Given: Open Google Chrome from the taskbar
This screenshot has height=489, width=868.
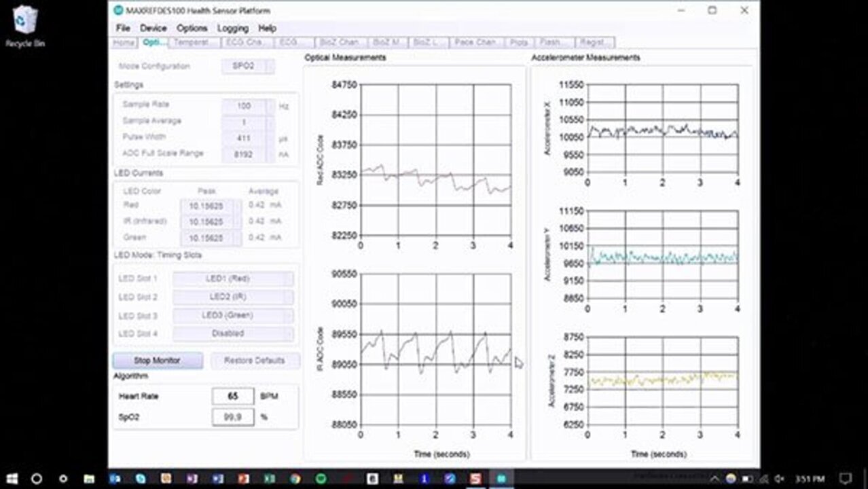Looking at the screenshot, I should 295,479.
